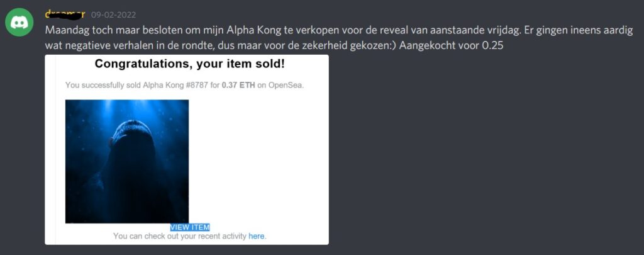Click the bold "0.37 ETH" price text
Image resolution: width=644 pixels, height=255 pixels.
point(238,85)
